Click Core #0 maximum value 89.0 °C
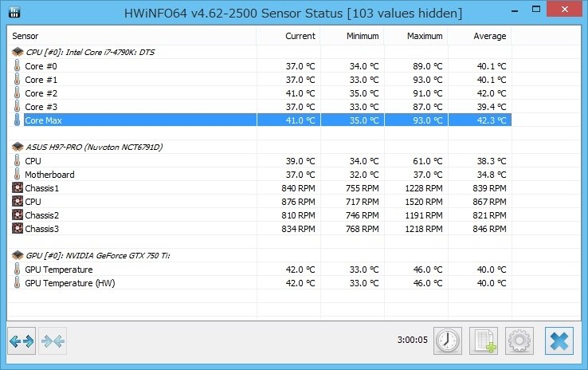Viewport: 588px width, 370px height. [428, 66]
